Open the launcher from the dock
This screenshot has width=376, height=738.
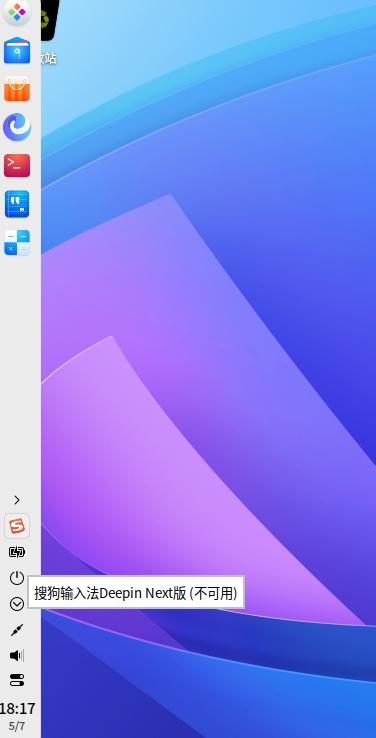click(x=17, y=12)
